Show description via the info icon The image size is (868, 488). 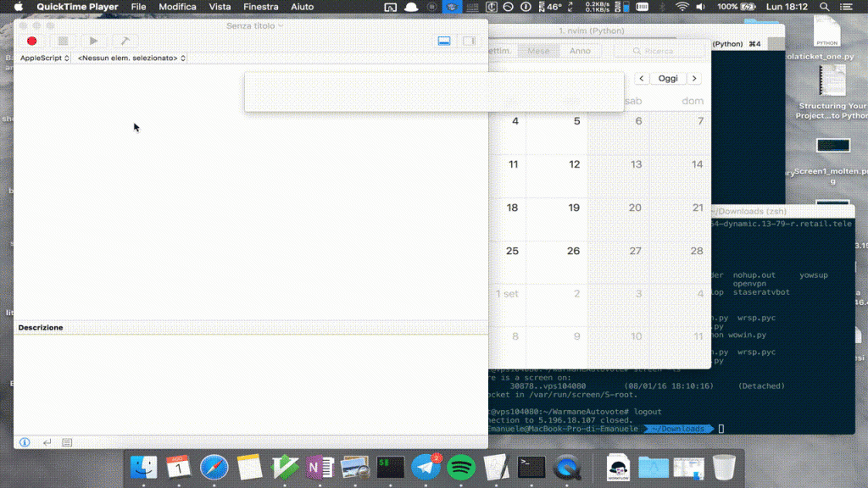(25, 442)
